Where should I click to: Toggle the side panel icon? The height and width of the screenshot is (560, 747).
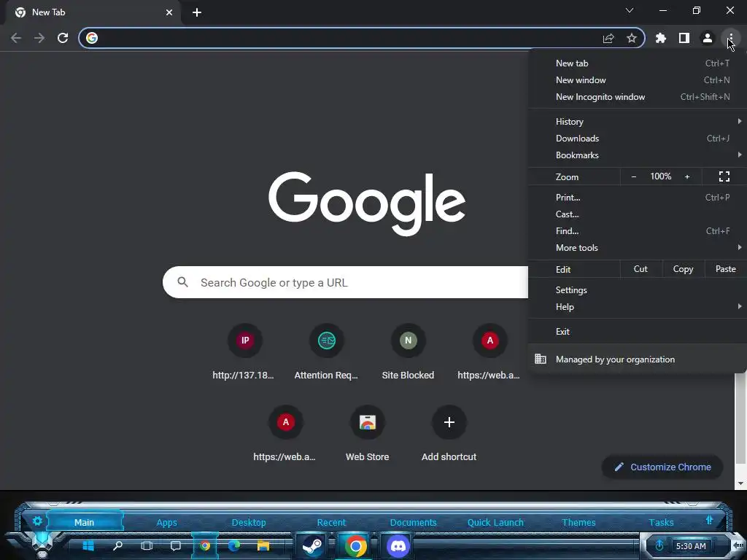684,38
